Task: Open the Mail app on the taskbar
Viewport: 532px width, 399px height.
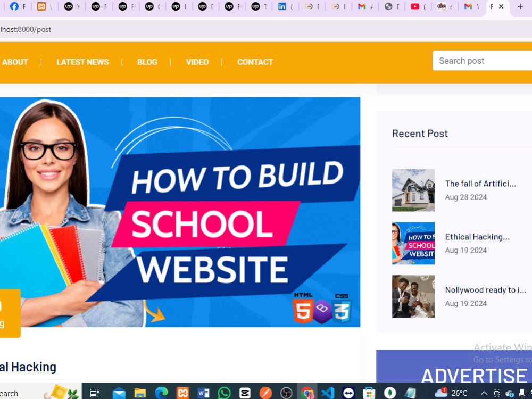Action: pyautogui.click(x=119, y=393)
